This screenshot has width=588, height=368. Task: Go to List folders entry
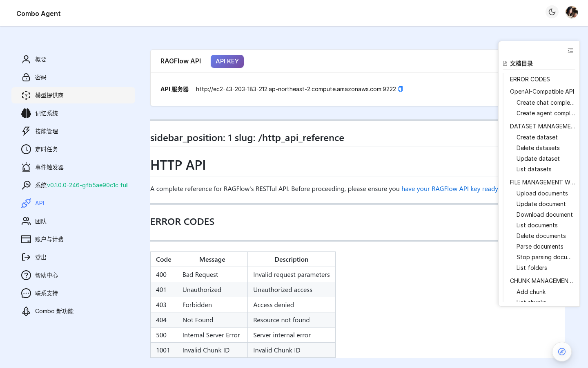coord(532,268)
